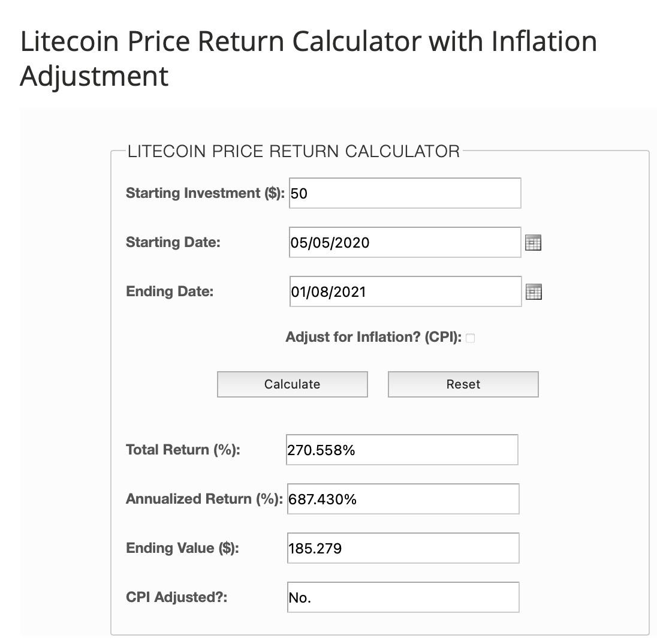
Task: Open the Starting Date calendar picker
Action: [533, 243]
